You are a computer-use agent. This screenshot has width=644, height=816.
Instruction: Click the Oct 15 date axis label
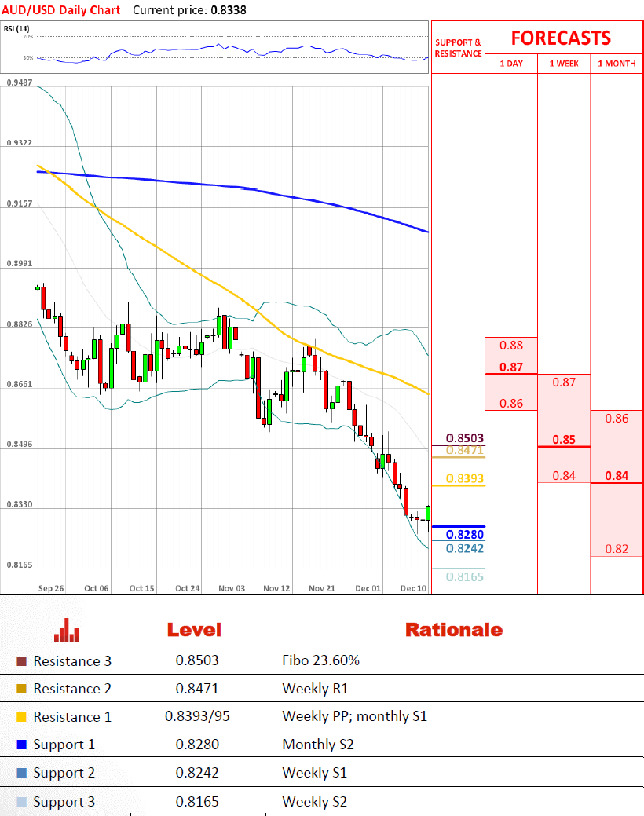pyautogui.click(x=141, y=588)
